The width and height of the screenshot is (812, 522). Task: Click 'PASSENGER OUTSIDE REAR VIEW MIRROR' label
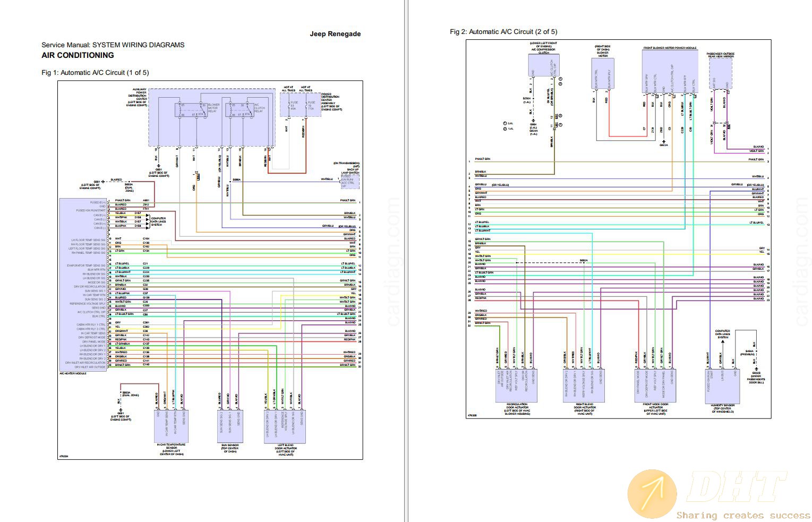pyautogui.click(x=721, y=55)
